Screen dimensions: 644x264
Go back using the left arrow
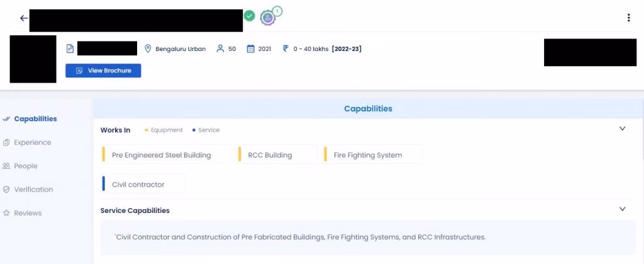coord(24,18)
